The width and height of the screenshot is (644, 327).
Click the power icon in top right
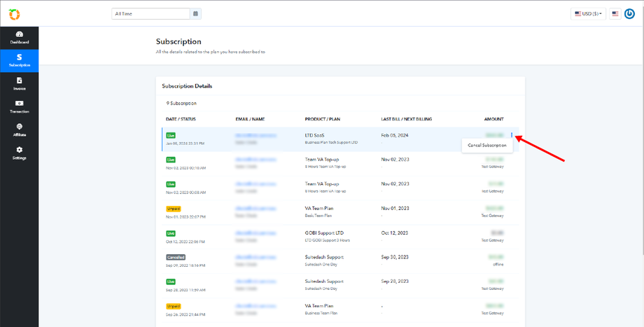pyautogui.click(x=629, y=13)
